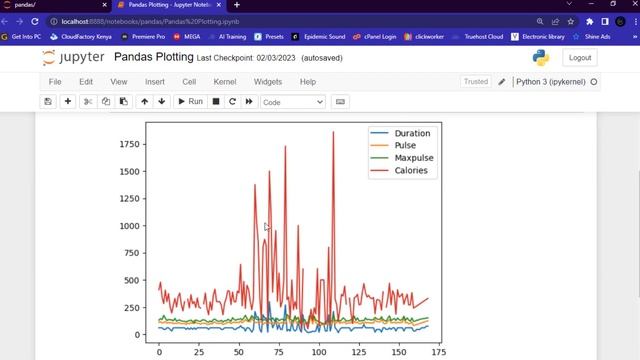Viewport: 640px width, 360px height.
Task: Click the Last Checkpoint date text
Action: (x=246, y=58)
